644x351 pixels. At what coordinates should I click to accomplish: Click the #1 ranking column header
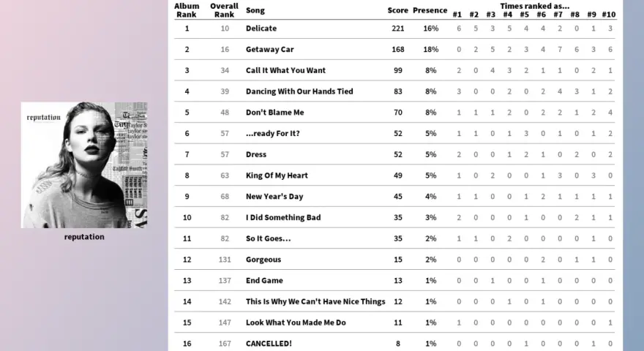coord(457,15)
